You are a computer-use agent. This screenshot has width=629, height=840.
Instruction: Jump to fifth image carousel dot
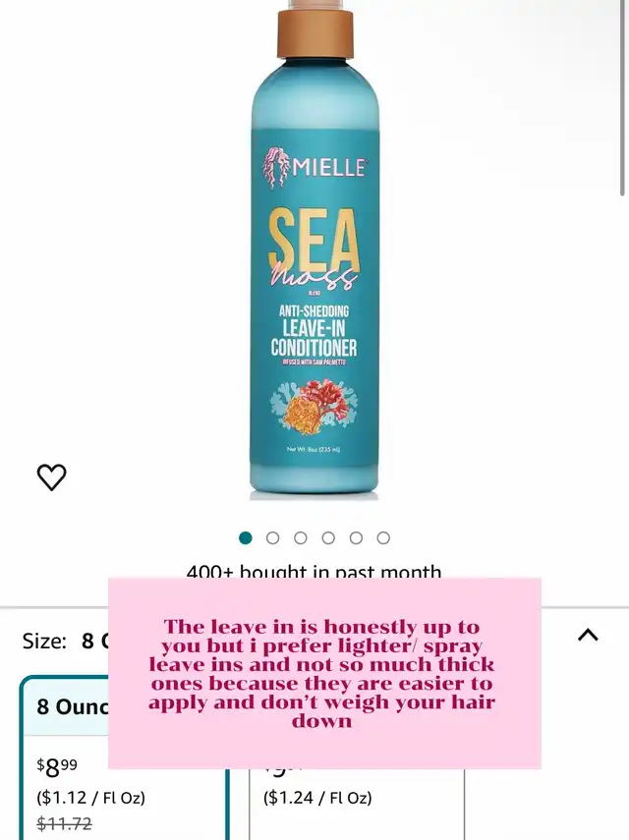357,537
